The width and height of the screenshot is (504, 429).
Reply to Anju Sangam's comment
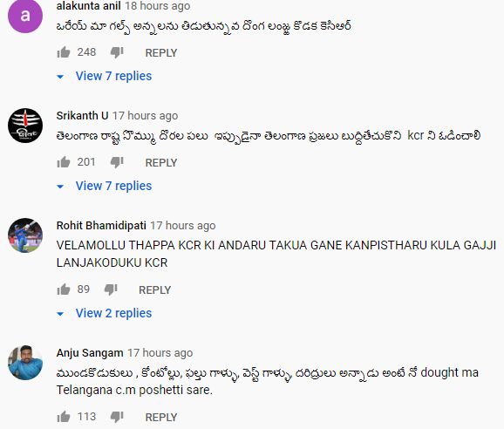pyautogui.click(x=161, y=417)
